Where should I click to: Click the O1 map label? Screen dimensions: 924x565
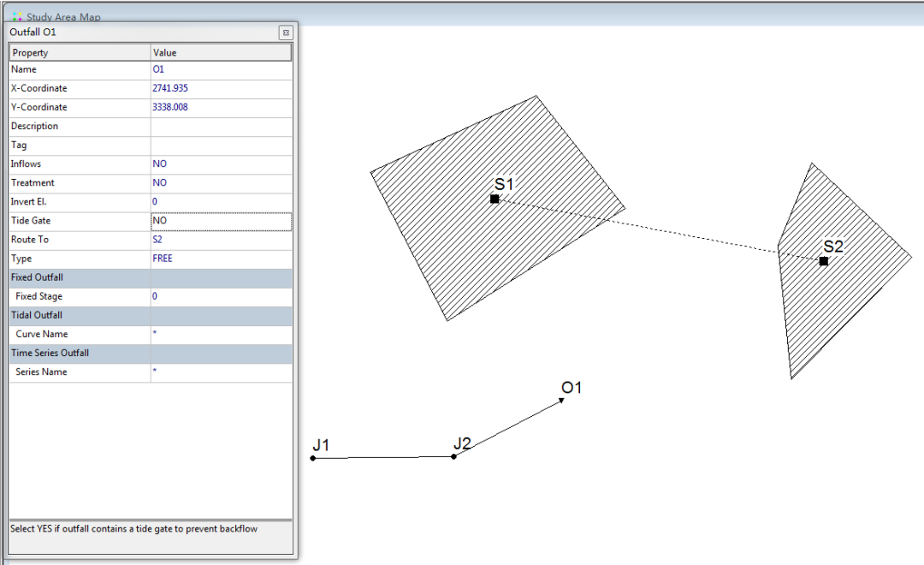[x=571, y=388]
